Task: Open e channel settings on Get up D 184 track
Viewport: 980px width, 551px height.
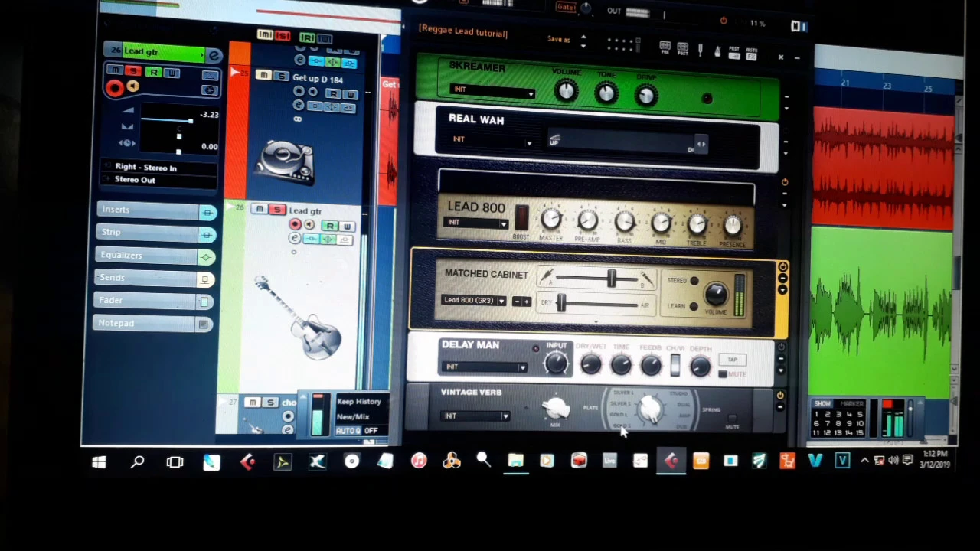Action: [297, 106]
